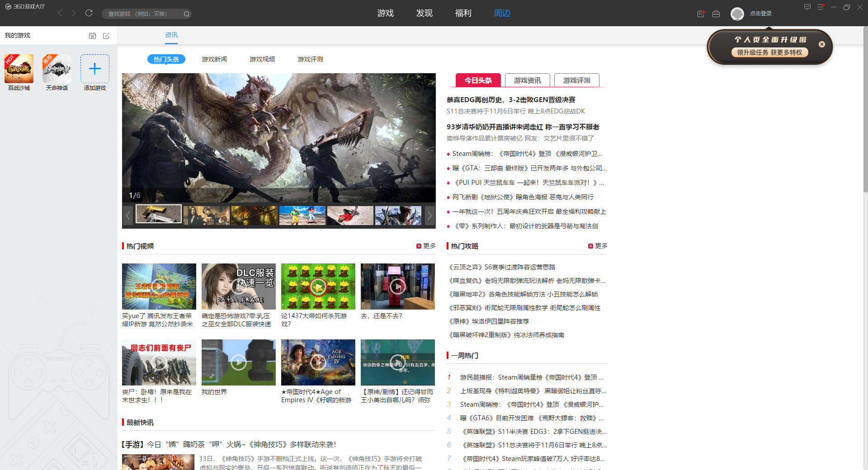Switch to the 游戏新闻 tab
Image resolution: width=868 pixels, height=470 pixels.
[x=214, y=59]
